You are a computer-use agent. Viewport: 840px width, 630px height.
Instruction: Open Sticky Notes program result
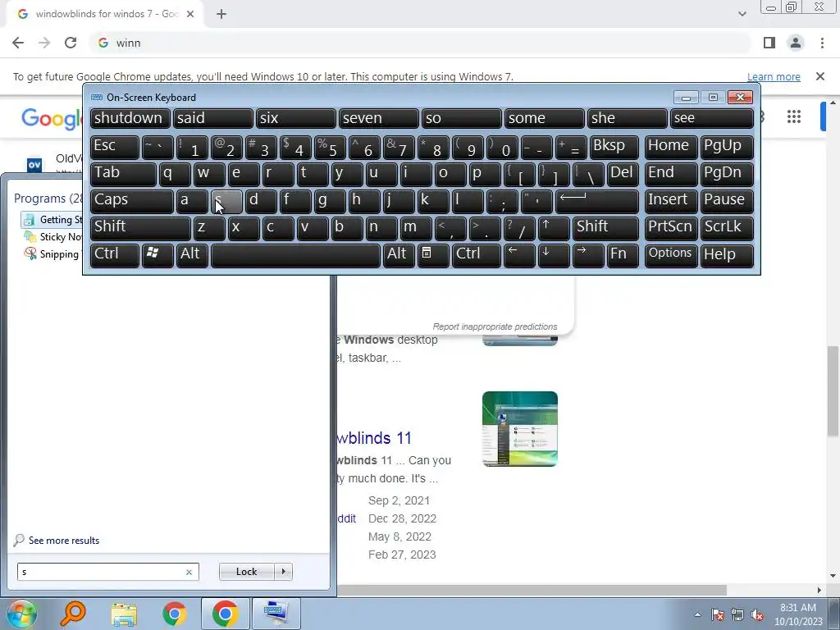pos(52,237)
